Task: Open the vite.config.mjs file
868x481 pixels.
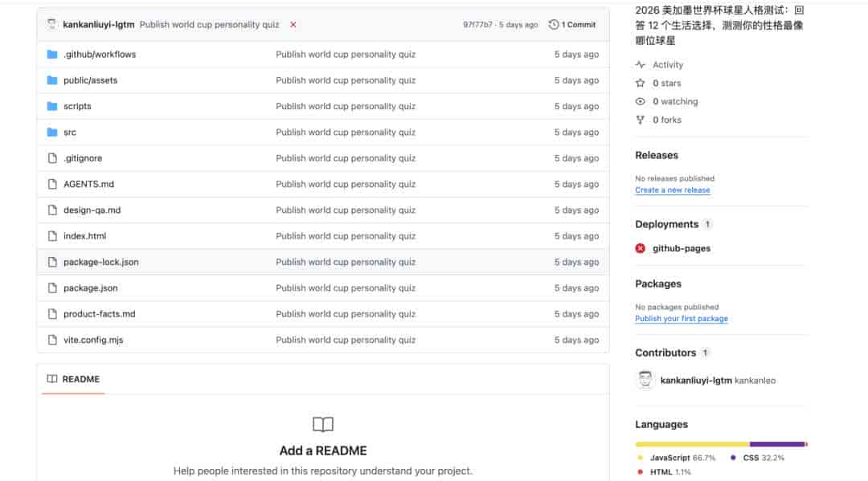Action: pyautogui.click(x=93, y=340)
